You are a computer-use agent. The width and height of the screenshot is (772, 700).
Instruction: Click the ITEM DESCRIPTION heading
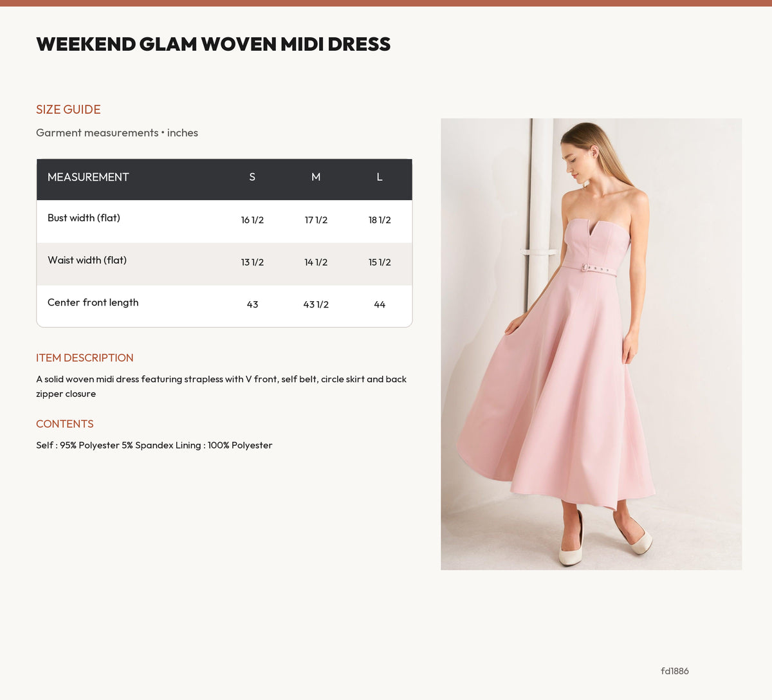pos(85,358)
